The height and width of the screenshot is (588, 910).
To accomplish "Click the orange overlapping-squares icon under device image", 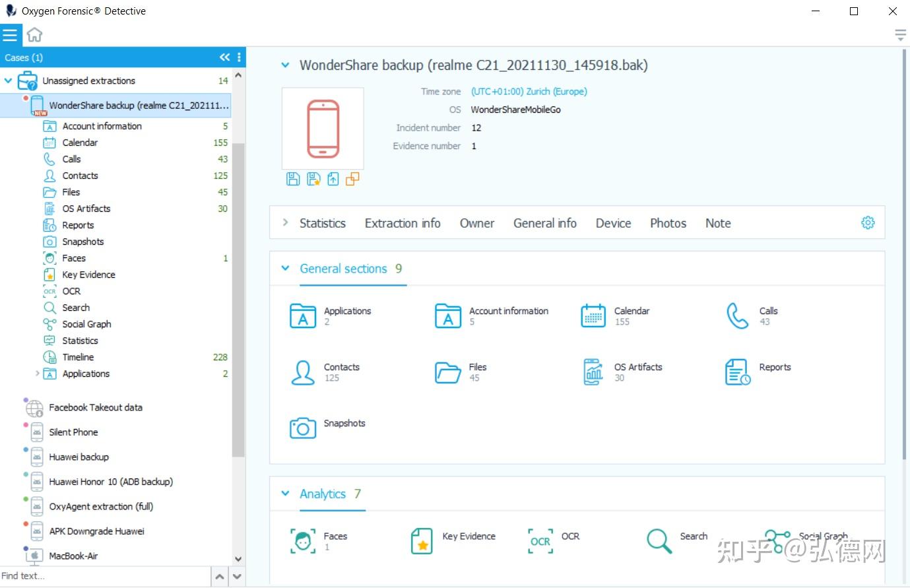I will pyautogui.click(x=352, y=179).
